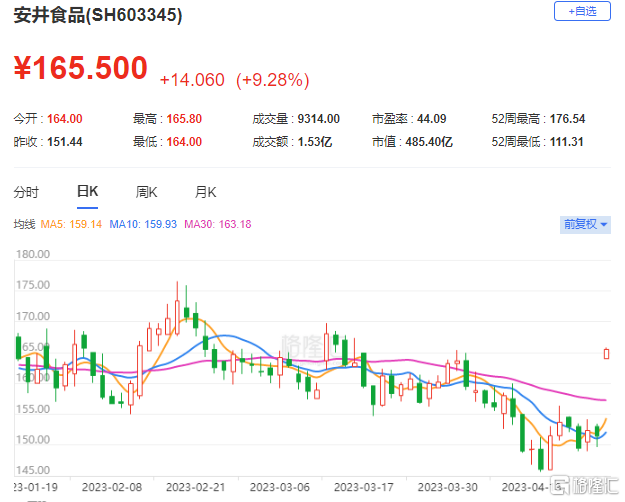This screenshot has width=625, height=502.
Task: Click x-axis date label 2023-02-08
Action: point(112,487)
